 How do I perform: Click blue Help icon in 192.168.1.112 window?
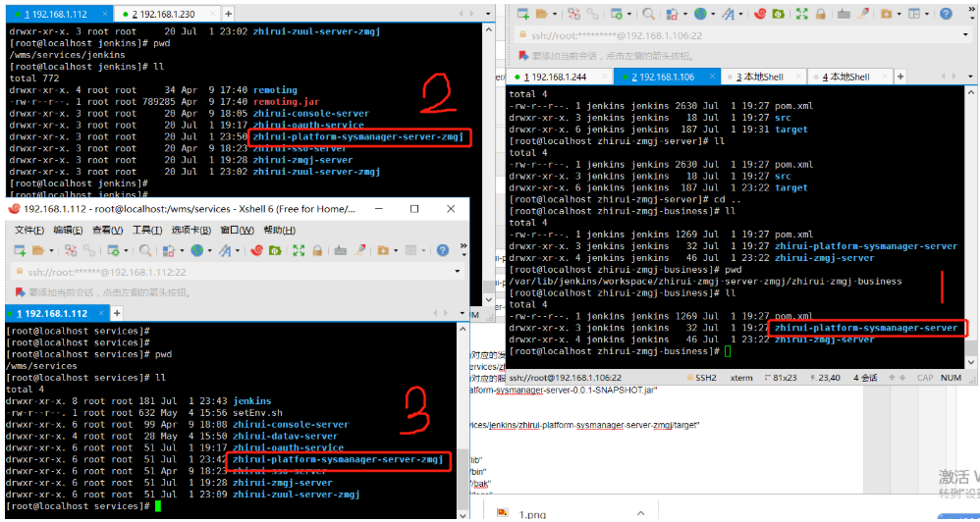(443, 250)
